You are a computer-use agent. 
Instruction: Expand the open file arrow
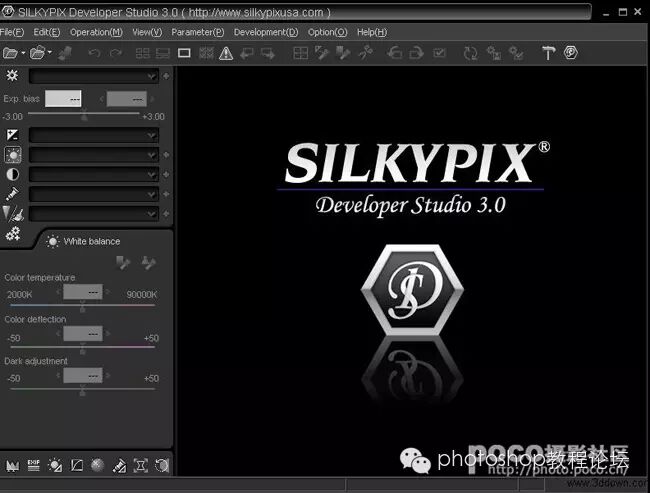(x=23, y=53)
